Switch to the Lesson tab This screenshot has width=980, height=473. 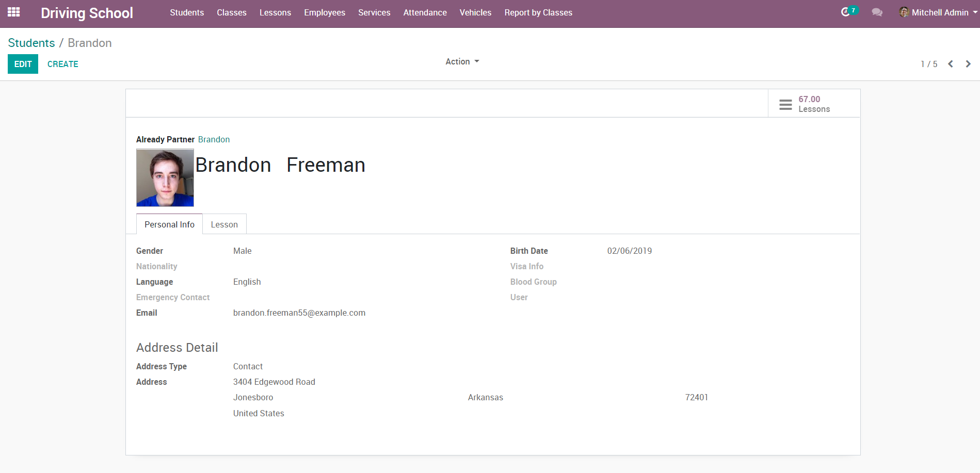[224, 224]
